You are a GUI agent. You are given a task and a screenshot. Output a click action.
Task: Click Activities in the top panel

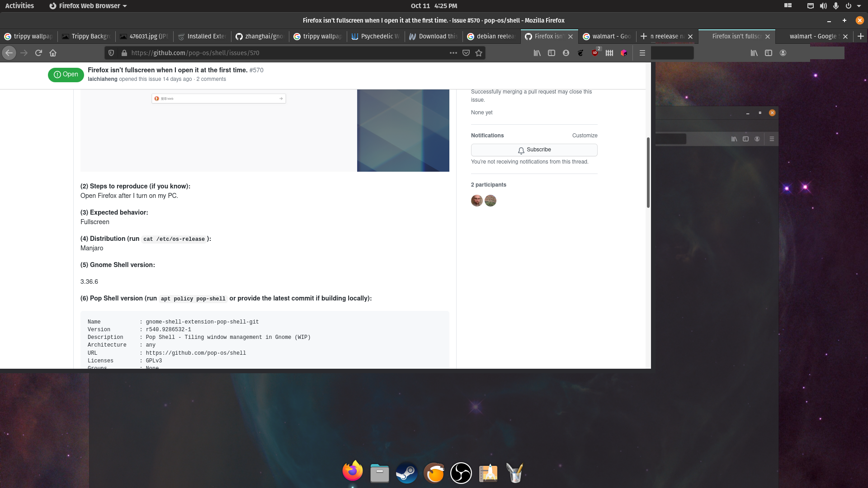(19, 6)
